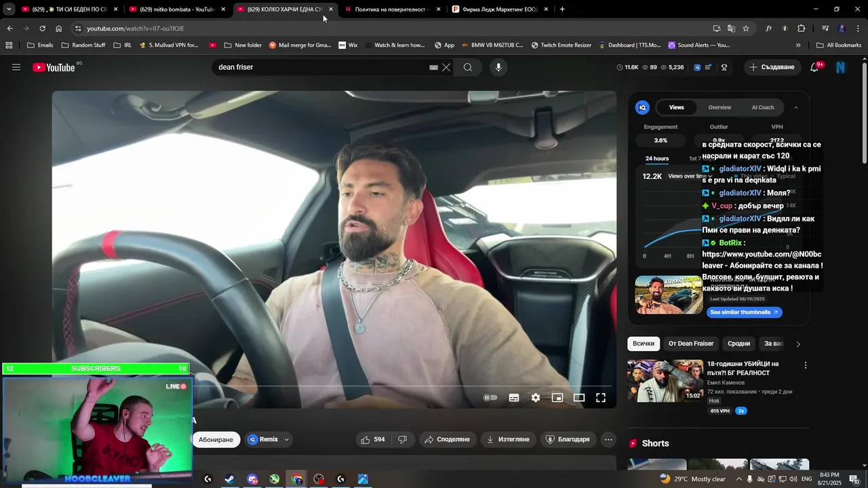Open Chrome three-dot menu
Viewport: 868px width, 488px height.
[859, 28]
